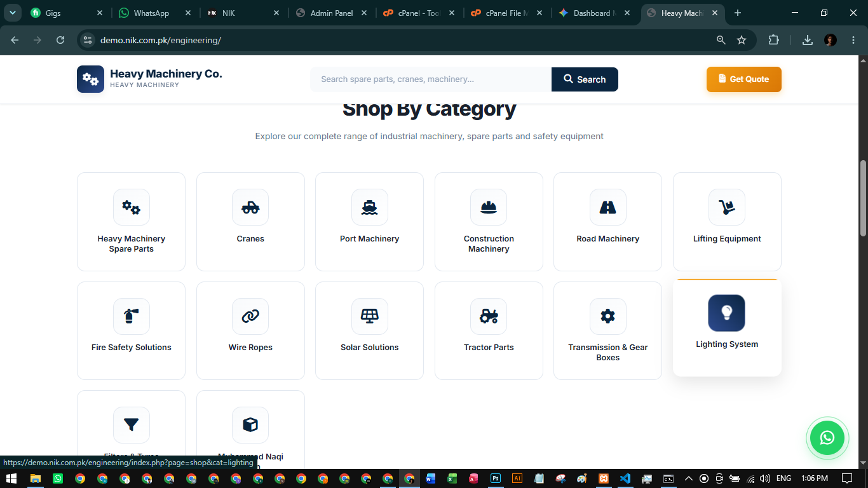Open the Heavy Machinery Spare Parts gears icon
This screenshot has width=868, height=488.
tap(132, 207)
